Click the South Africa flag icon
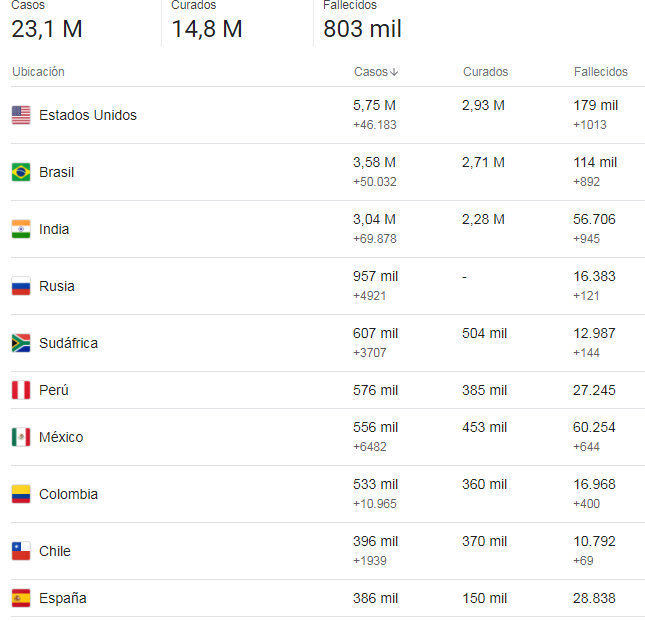The height and width of the screenshot is (621, 645). point(21,343)
